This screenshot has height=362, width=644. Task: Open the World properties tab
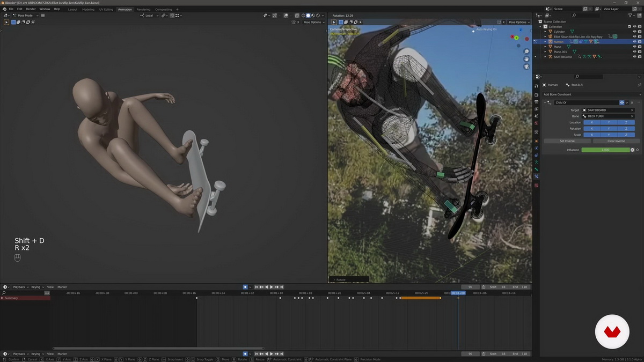[x=536, y=123]
